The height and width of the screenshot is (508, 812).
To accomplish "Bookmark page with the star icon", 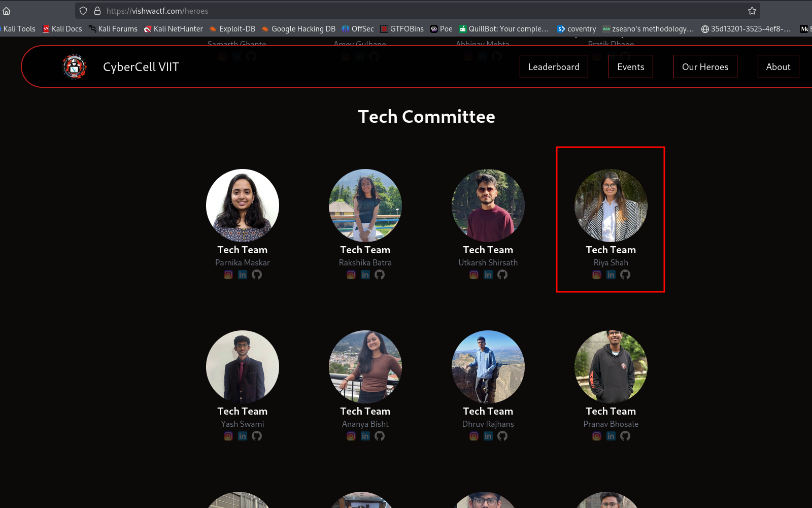I will click(x=752, y=11).
